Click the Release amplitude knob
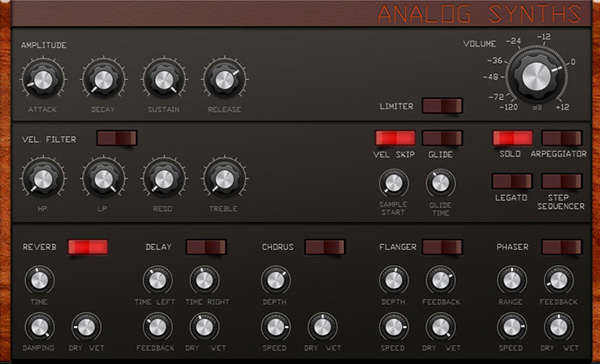The image size is (600, 364). [x=225, y=80]
